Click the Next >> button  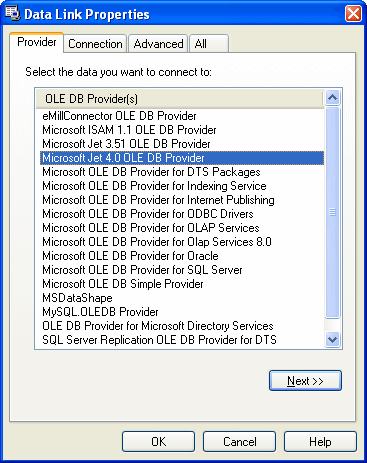tap(305, 380)
